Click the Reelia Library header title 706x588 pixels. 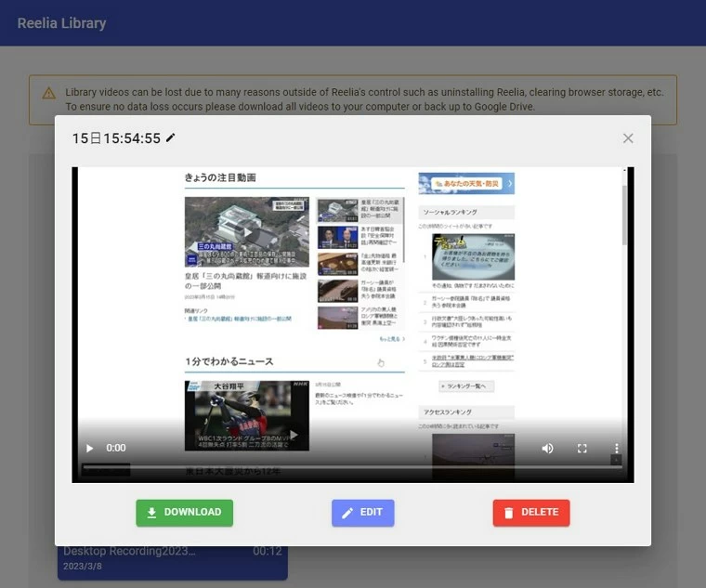tap(61, 22)
